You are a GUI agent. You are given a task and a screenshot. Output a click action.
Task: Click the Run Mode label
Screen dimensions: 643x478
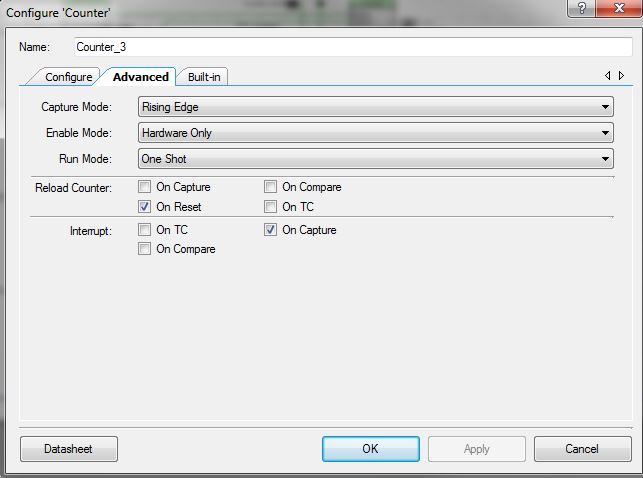tap(85, 159)
